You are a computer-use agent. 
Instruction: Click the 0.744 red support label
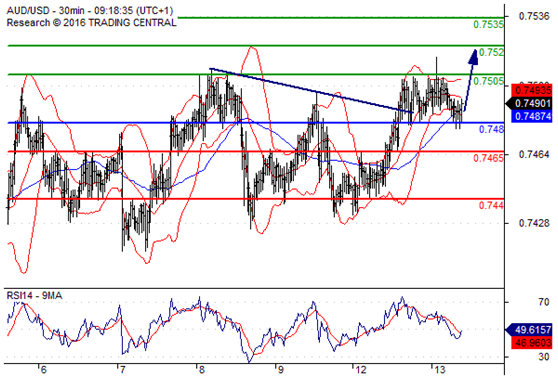click(491, 205)
